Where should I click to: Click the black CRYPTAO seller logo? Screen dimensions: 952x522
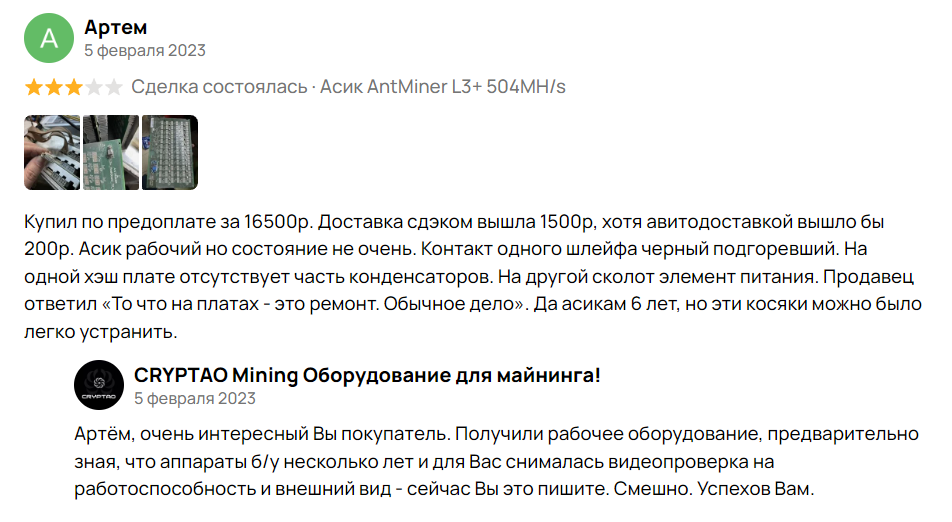97,386
